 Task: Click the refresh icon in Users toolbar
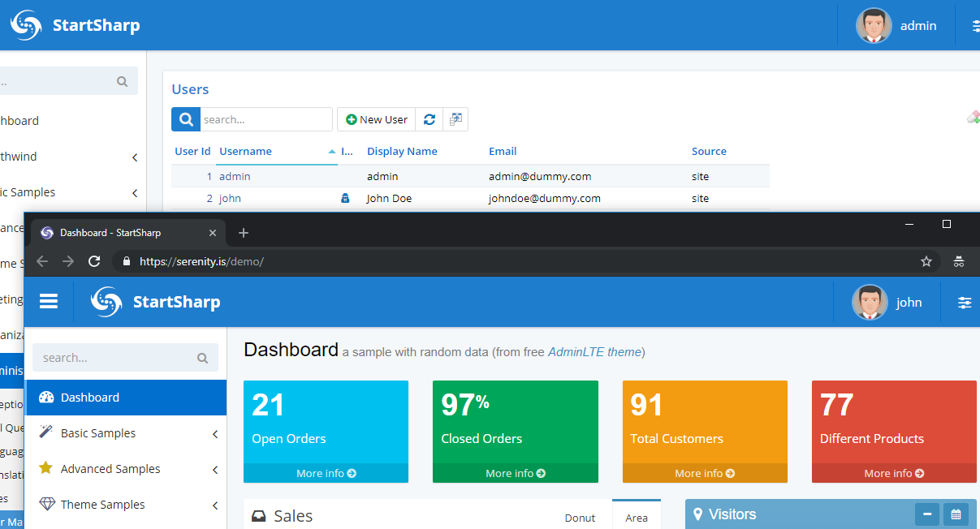click(430, 119)
